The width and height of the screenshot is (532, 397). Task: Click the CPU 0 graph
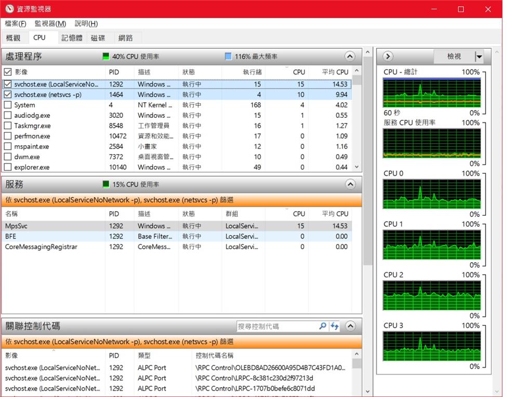(x=432, y=194)
